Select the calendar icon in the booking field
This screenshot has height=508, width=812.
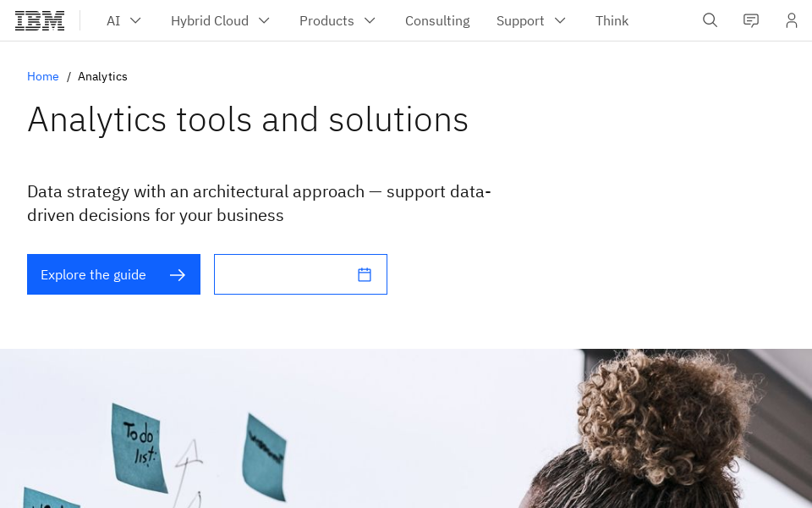pyautogui.click(x=364, y=273)
